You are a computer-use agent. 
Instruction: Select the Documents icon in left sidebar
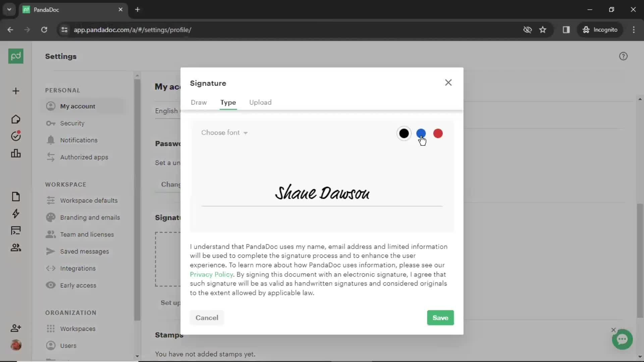(15, 196)
